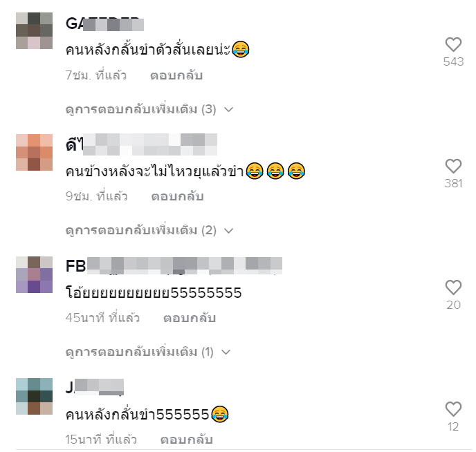
Task: Reply to the 15-minute-old comment
Action: (x=186, y=440)
